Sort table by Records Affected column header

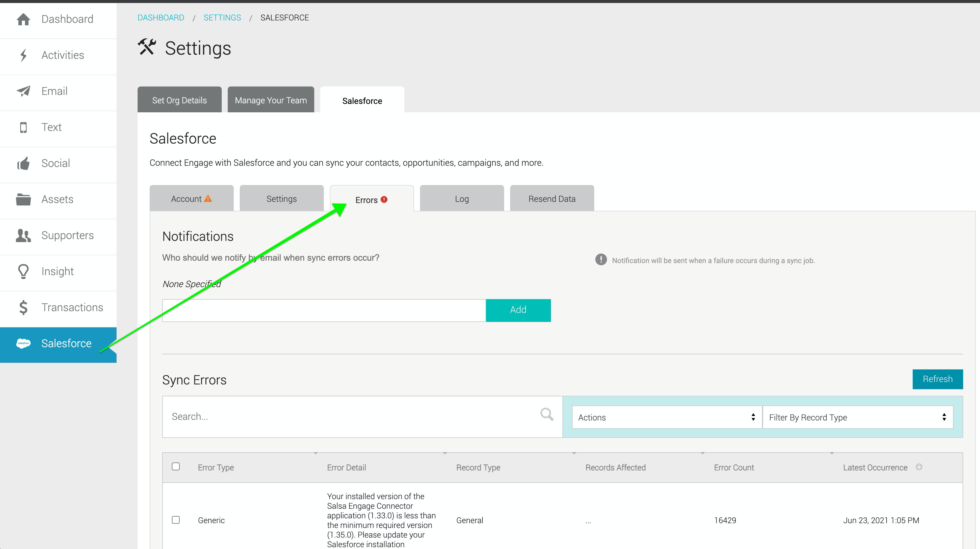[x=616, y=467]
